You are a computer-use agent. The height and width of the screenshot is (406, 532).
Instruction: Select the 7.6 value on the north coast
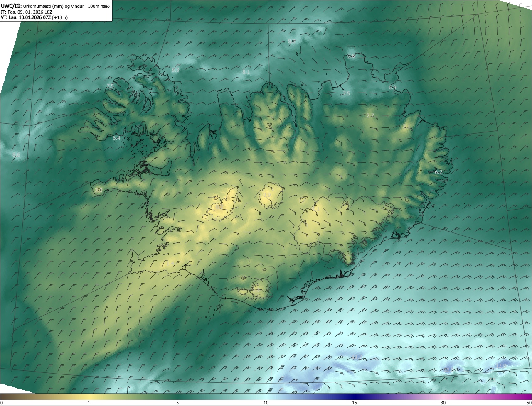click(x=352, y=56)
